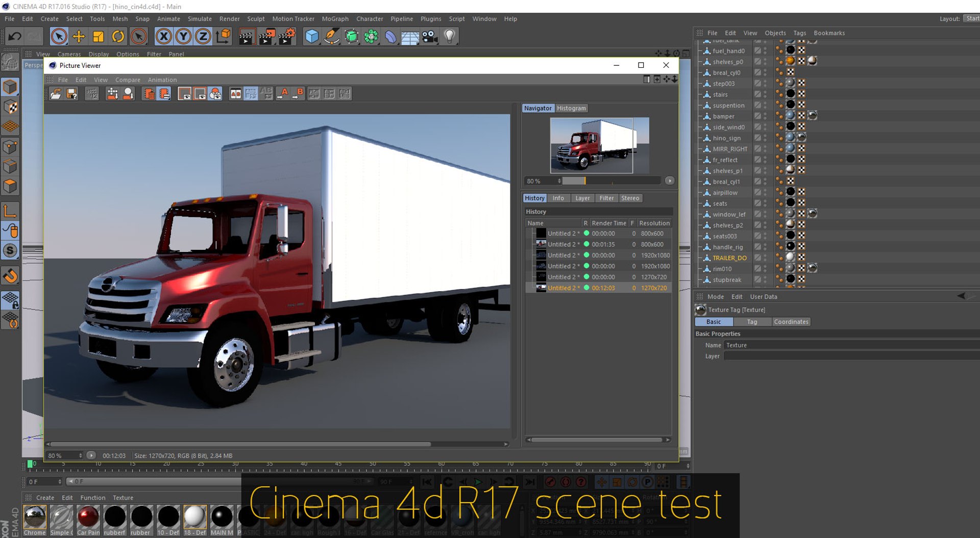This screenshot has height=538, width=980.
Task: Open the viewport Cameras menu
Action: 69,54
